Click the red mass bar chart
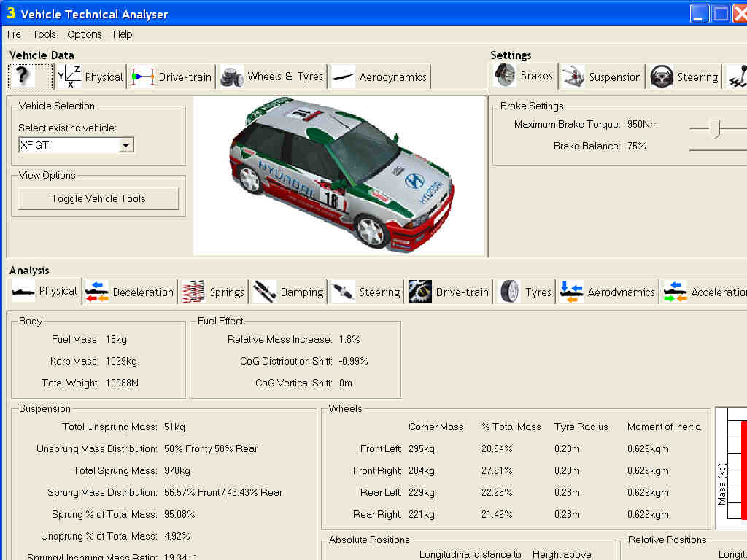The height and width of the screenshot is (560, 747). (743, 470)
